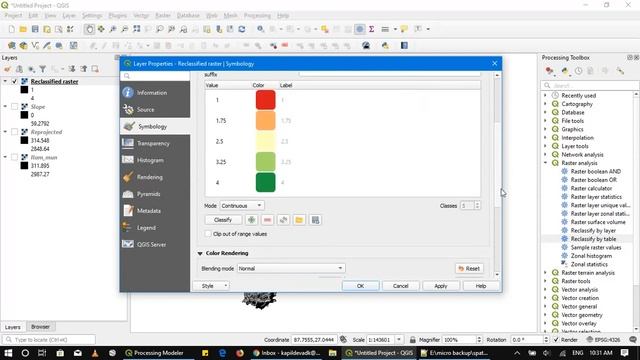
Task: Select Raster calculator tool in toolbox
Action: [591, 188]
